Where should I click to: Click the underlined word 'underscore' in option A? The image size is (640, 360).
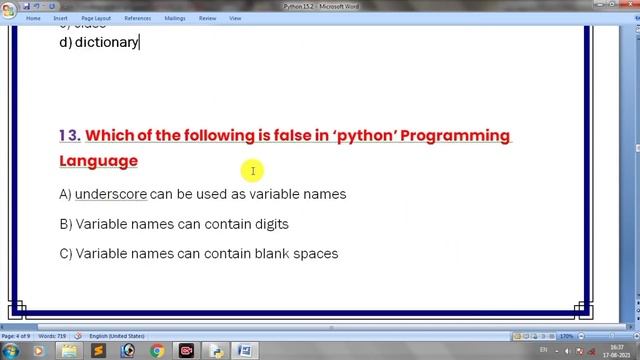coord(111,194)
